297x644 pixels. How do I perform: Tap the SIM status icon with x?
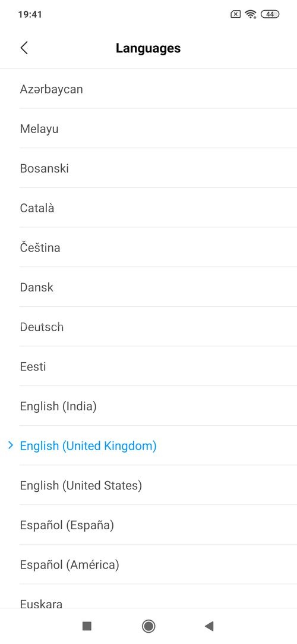[235, 14]
